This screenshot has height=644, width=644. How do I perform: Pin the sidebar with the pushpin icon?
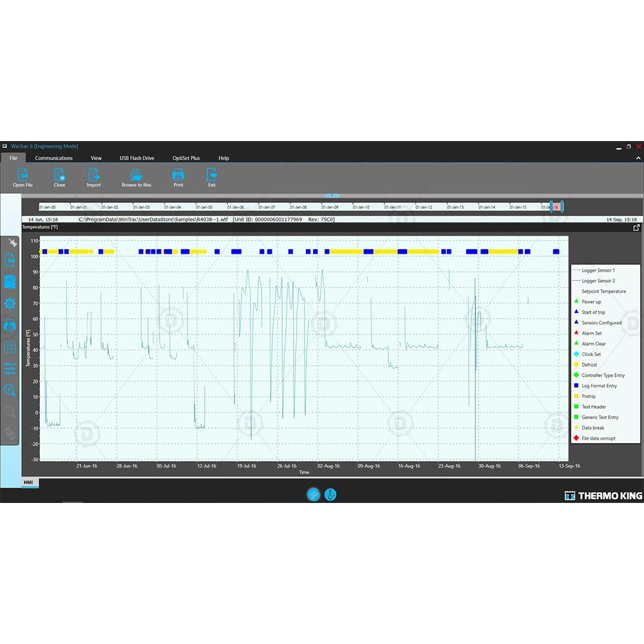click(11, 242)
